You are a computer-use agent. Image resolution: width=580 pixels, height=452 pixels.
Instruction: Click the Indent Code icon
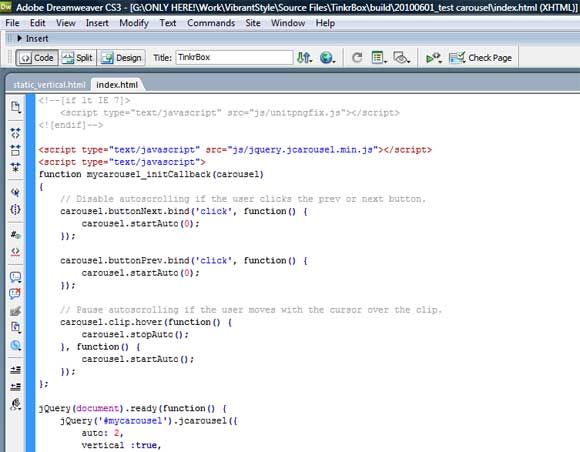(15, 370)
